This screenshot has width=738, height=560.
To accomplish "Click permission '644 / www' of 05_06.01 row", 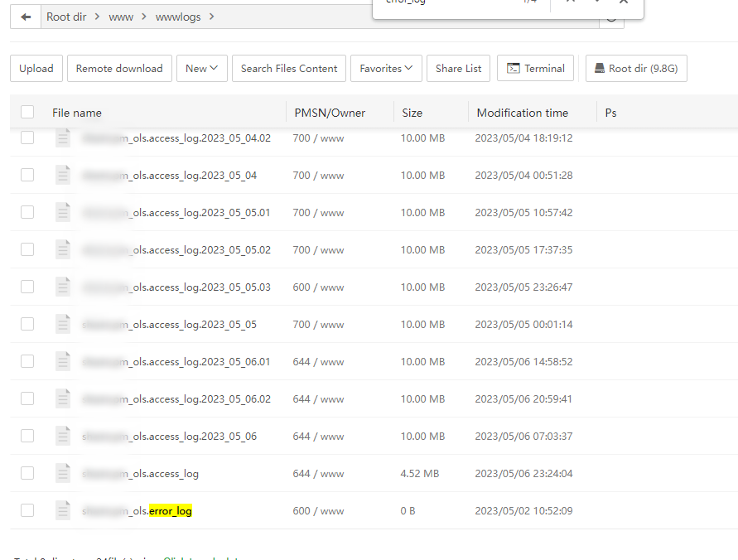I will pyautogui.click(x=318, y=362).
